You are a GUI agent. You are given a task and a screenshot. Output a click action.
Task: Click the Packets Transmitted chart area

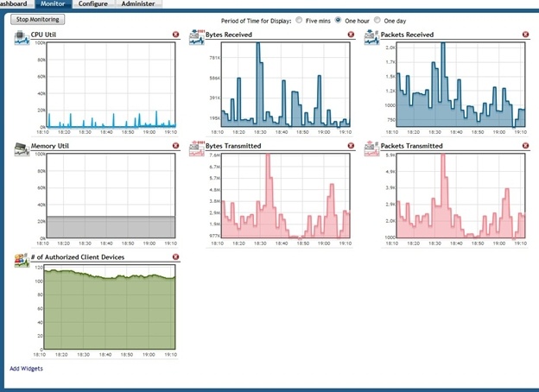pos(460,196)
